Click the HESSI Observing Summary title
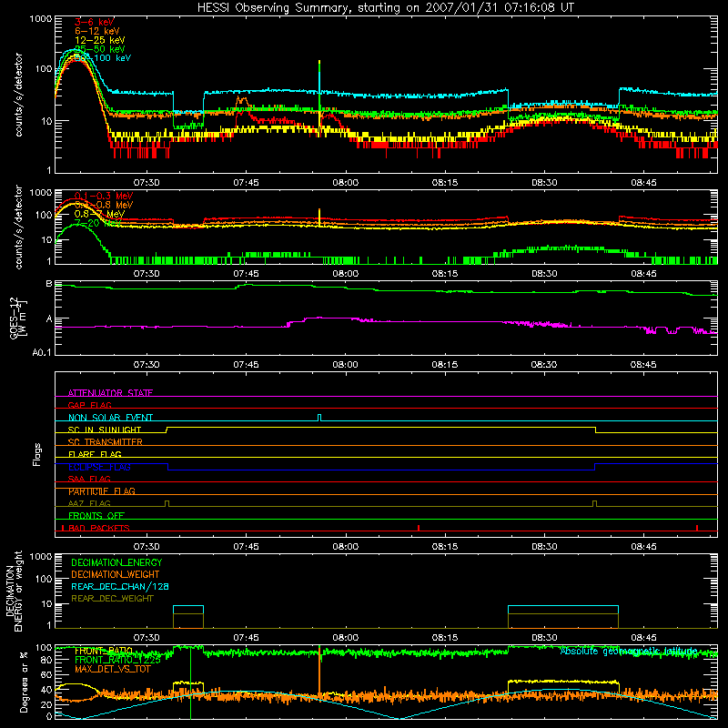728x728 pixels. [x=385, y=8]
